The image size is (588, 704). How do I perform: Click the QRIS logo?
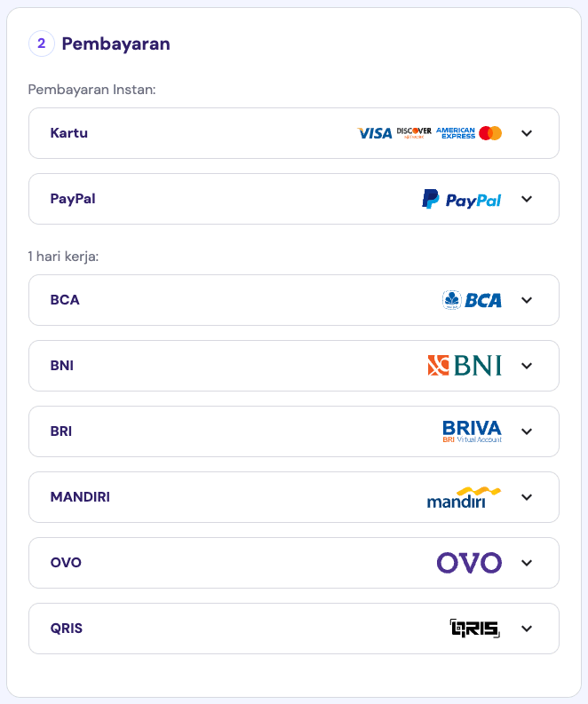pyautogui.click(x=474, y=629)
